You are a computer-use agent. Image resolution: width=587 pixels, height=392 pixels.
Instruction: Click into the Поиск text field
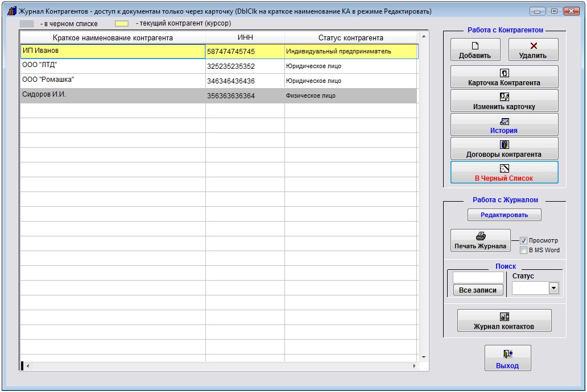[x=478, y=278]
